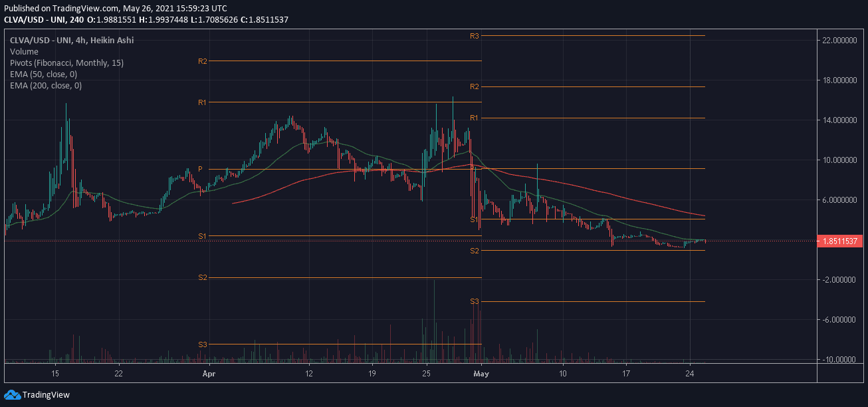Select the CLVA/USD - UNI chart title

(x=72, y=40)
